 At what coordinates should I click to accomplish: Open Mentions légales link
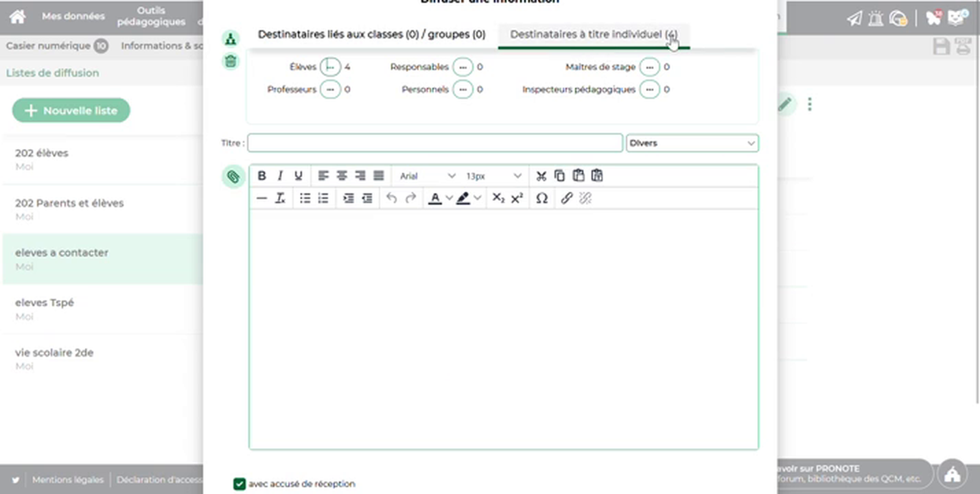click(x=67, y=480)
